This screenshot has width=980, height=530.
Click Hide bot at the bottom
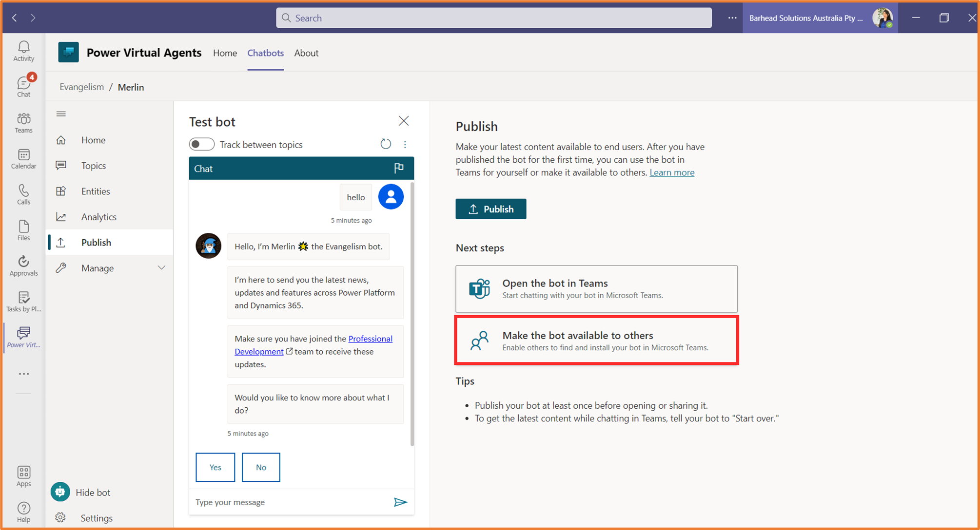93,492
